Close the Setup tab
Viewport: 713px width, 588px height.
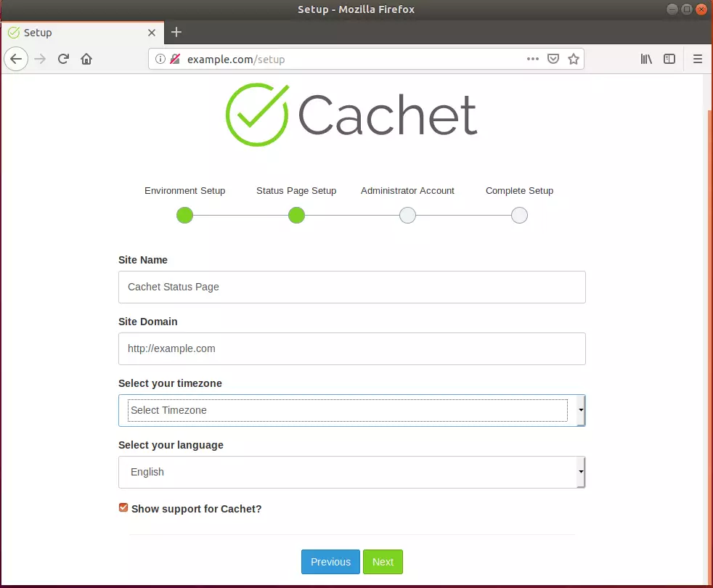[x=152, y=33]
